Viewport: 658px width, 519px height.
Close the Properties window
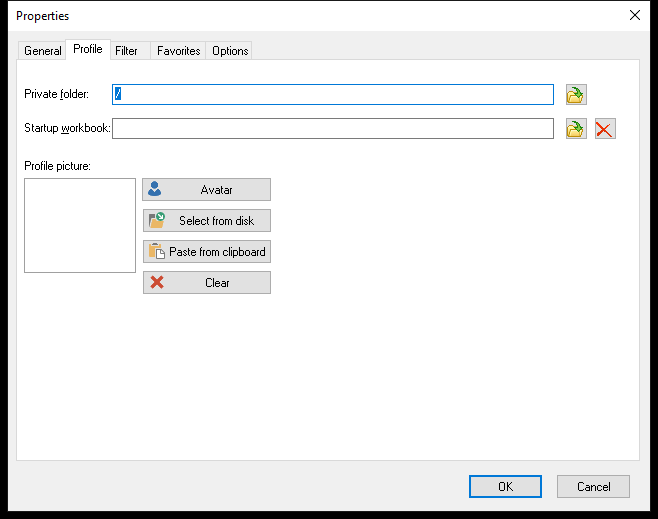pos(634,16)
